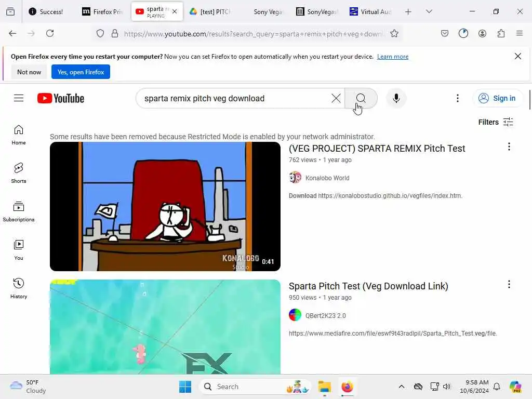The width and height of the screenshot is (532, 399).
Task: Switch to the [test] PITC Google Drive tab
Action: (210, 11)
